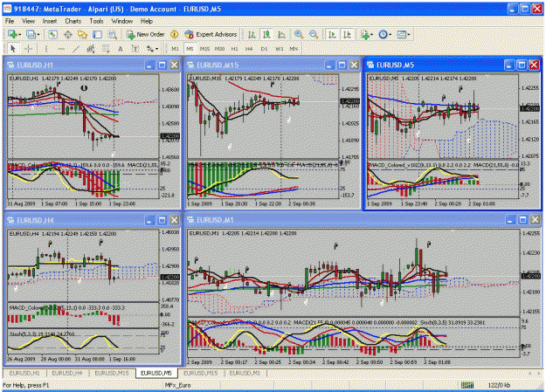Select the EURUSD,M5 bottom tab
The image size is (546, 392).
click(156, 373)
